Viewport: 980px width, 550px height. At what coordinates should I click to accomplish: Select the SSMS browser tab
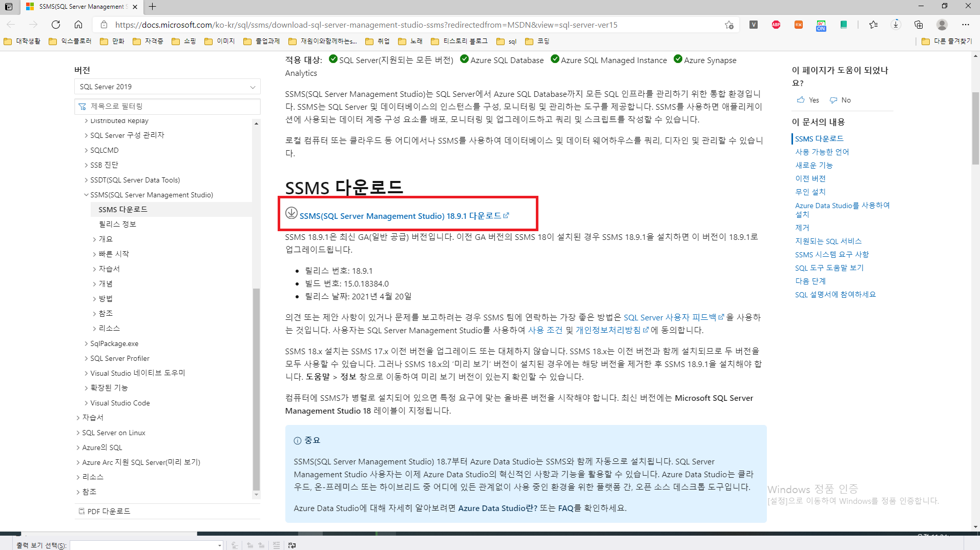[x=81, y=7]
